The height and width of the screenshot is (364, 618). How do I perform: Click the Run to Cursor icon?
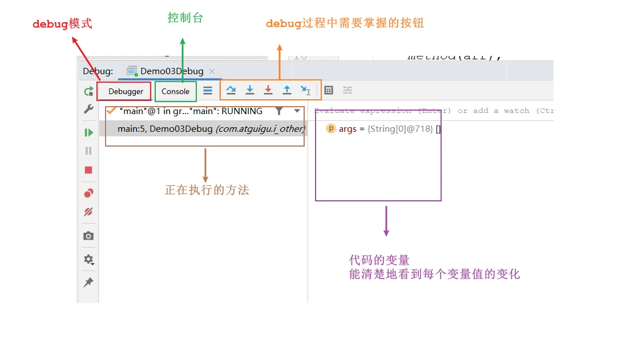pyautogui.click(x=305, y=90)
